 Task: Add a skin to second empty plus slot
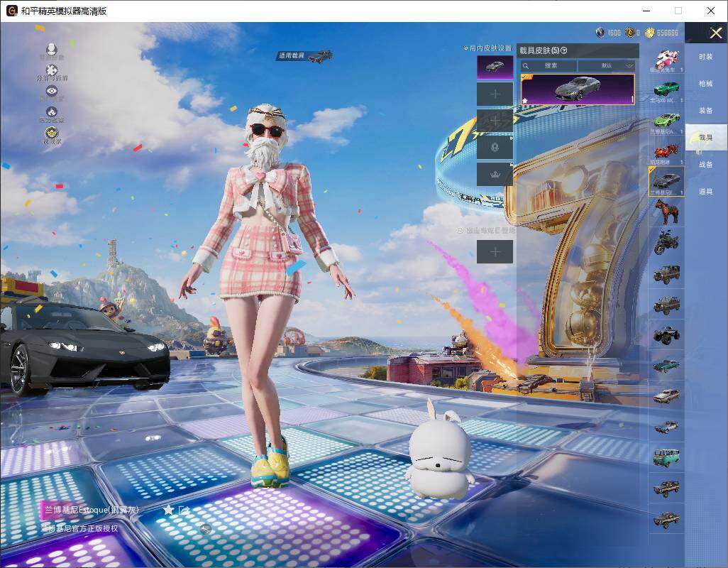click(x=495, y=121)
